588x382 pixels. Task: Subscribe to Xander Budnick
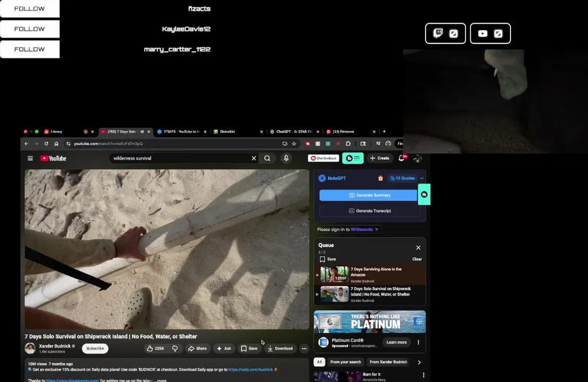pos(95,348)
